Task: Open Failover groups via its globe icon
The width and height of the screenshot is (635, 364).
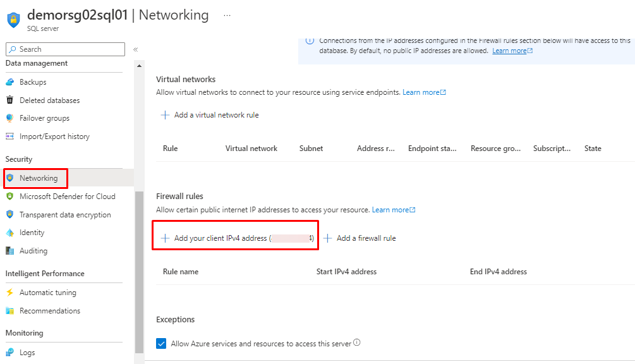Action: click(9, 118)
